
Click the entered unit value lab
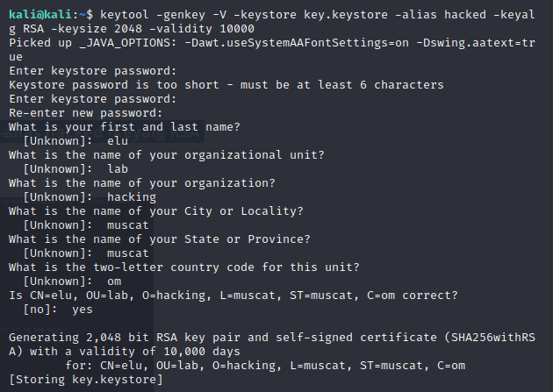pos(118,169)
